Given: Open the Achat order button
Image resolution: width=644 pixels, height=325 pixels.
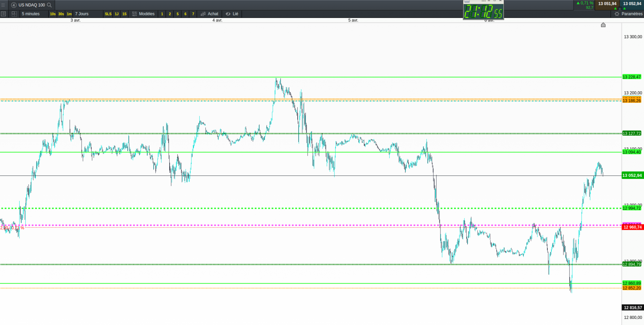Looking at the screenshot, I should [209, 14].
